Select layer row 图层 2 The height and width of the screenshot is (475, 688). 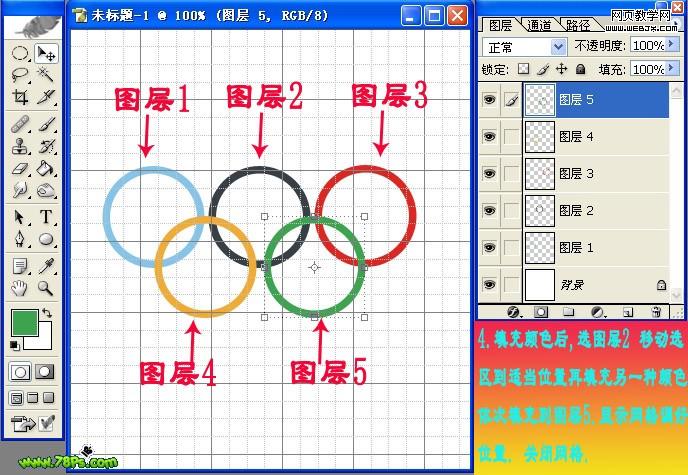pos(597,211)
